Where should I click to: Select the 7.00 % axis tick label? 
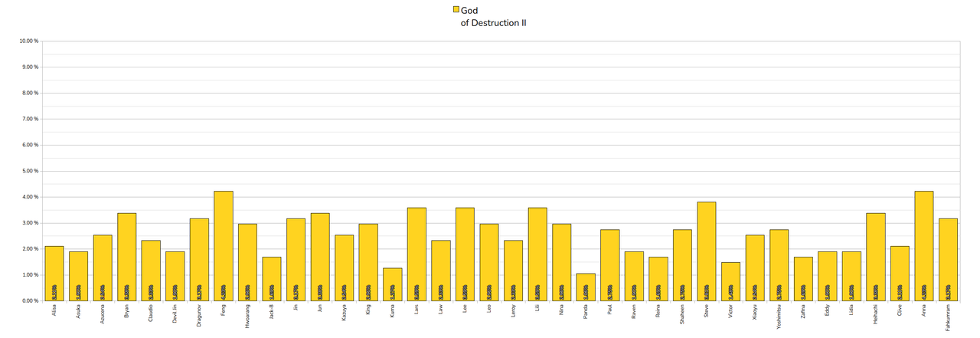coord(30,120)
